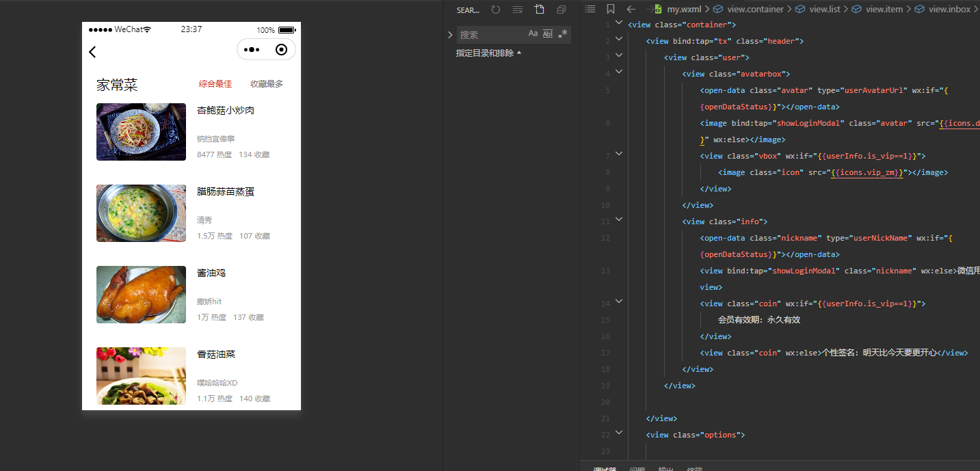Click the my.wxml file icon in breadcrumb
The width and height of the screenshot is (980, 471).
click(x=659, y=10)
